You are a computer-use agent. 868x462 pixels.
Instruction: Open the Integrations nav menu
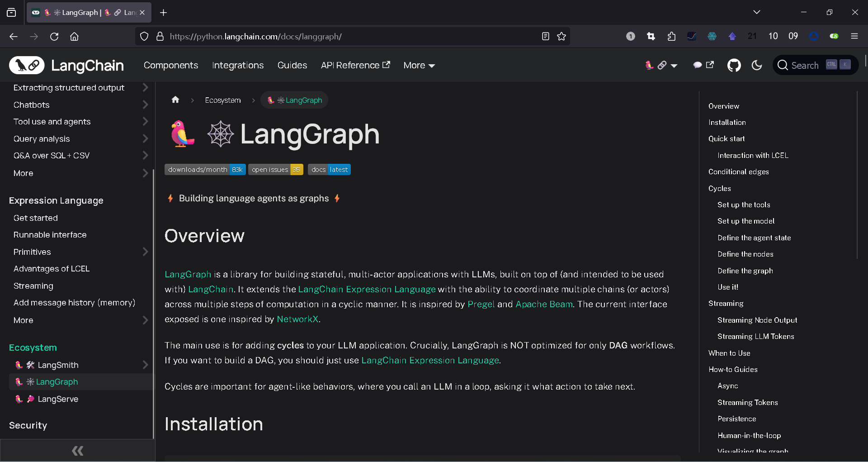pyautogui.click(x=238, y=65)
